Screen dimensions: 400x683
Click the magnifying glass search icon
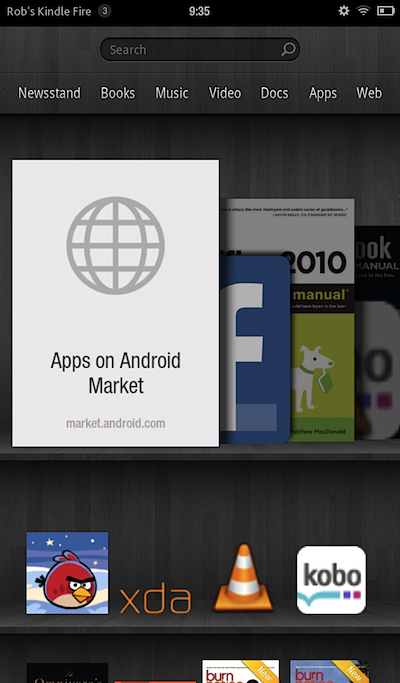pos(288,50)
